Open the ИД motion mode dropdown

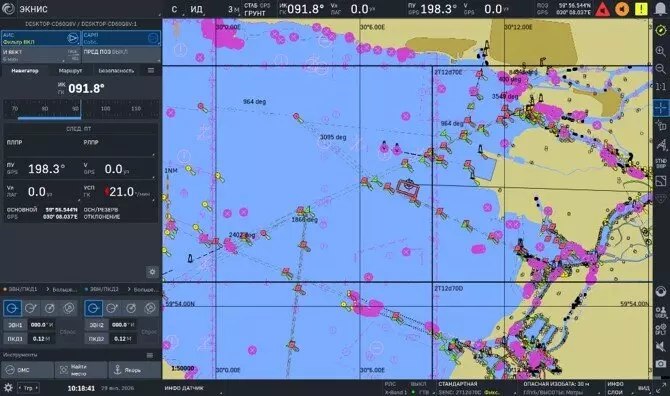pos(197,9)
